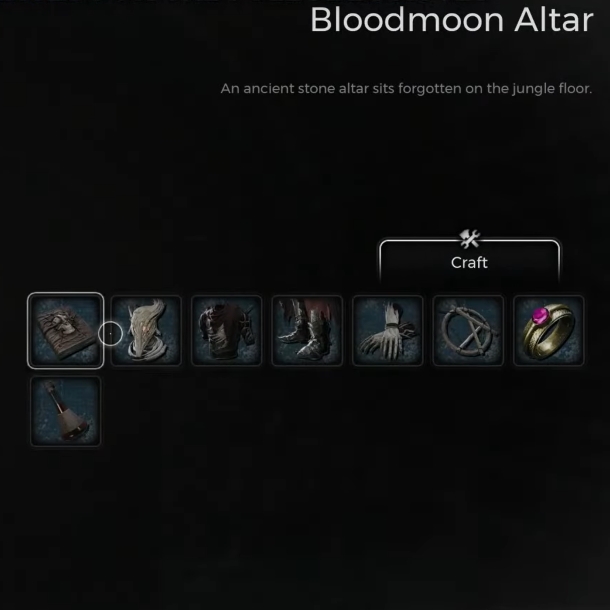Open the highlighted first slot in grid
The height and width of the screenshot is (610, 610).
pos(65,330)
